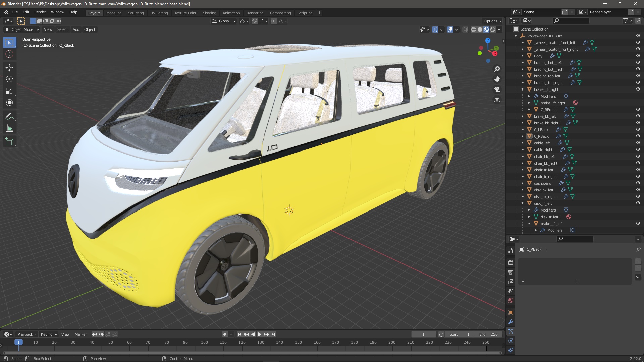
Task: Add new workspace with plus button
Action: tap(319, 13)
